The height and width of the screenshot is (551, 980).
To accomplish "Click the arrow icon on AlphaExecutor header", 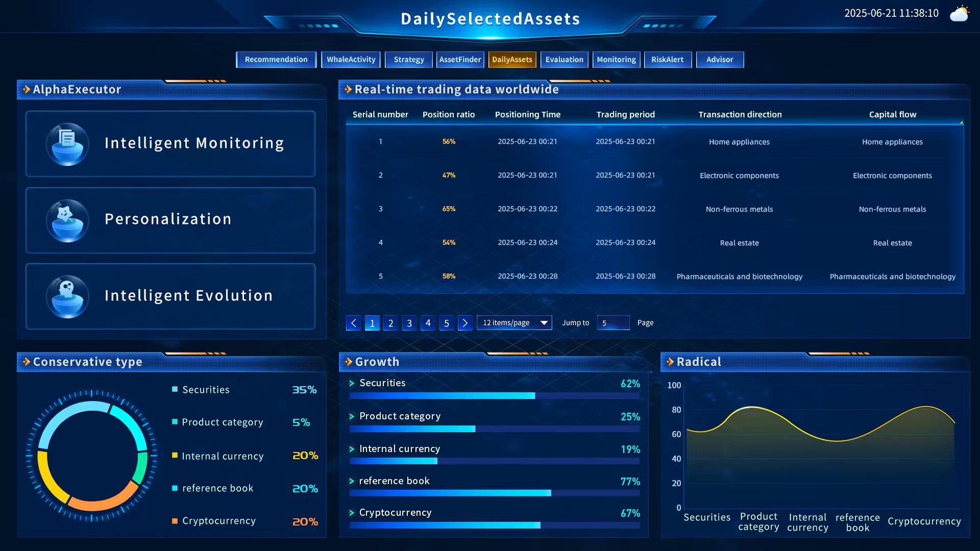I will click(26, 89).
